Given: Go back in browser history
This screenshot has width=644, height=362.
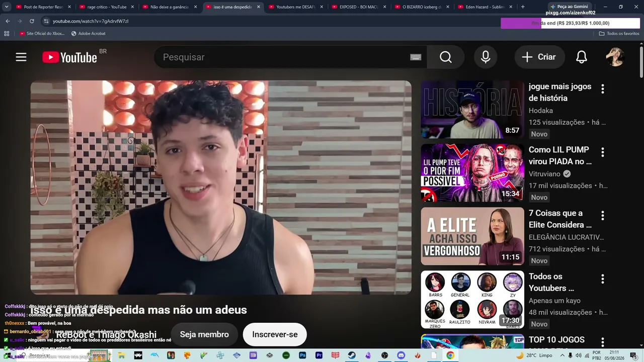Looking at the screenshot, I should point(8,21).
